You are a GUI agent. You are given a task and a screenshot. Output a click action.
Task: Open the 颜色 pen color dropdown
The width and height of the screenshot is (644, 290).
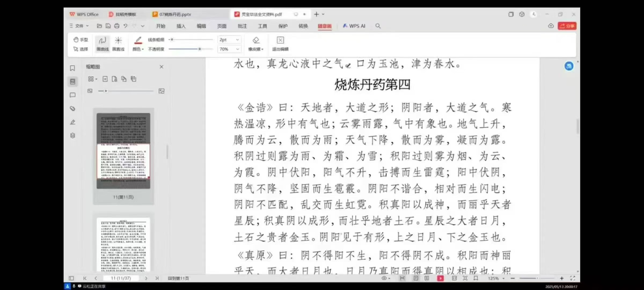pyautogui.click(x=138, y=49)
